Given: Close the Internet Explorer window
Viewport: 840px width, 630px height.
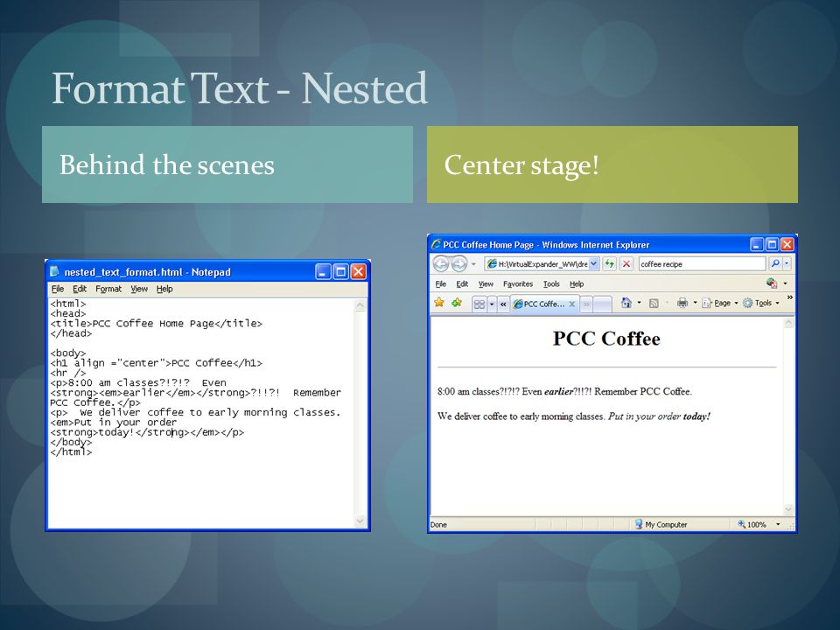Looking at the screenshot, I should tap(787, 245).
